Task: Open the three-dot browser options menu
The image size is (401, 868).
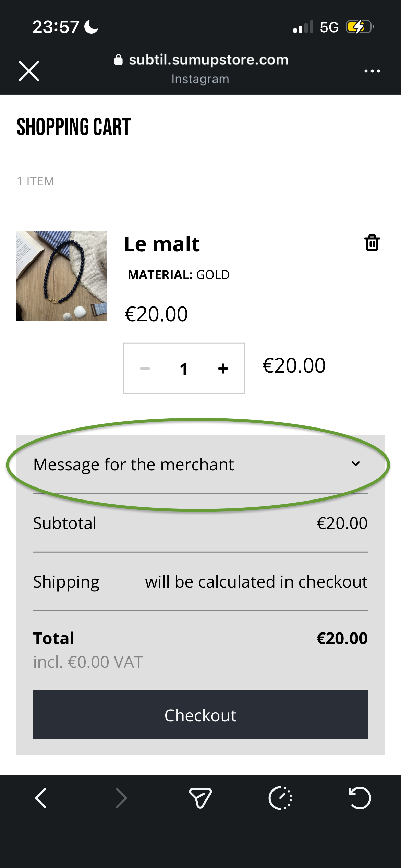Action: click(x=372, y=71)
